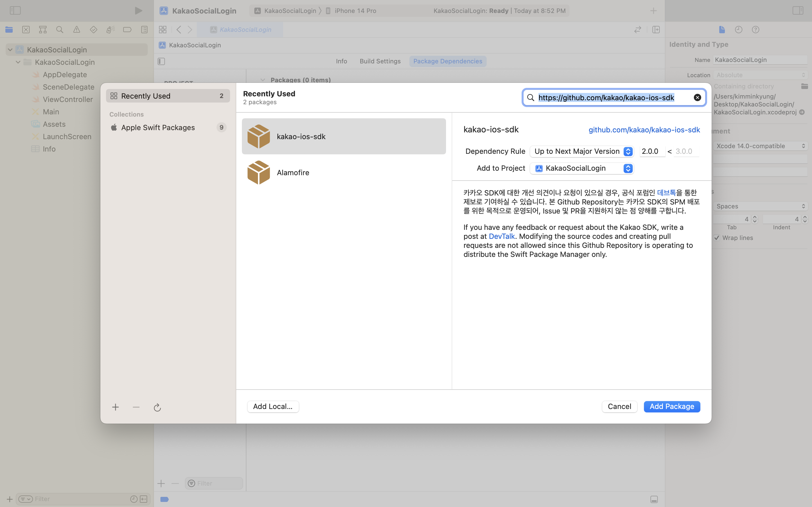Click the Run play button in toolbar
The image size is (812, 507).
[x=138, y=11]
